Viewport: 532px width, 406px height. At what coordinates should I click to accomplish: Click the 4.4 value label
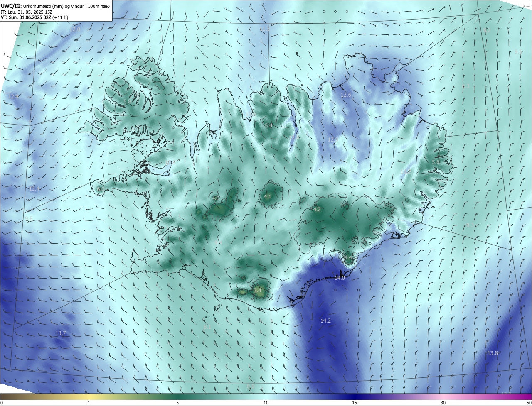point(348,258)
